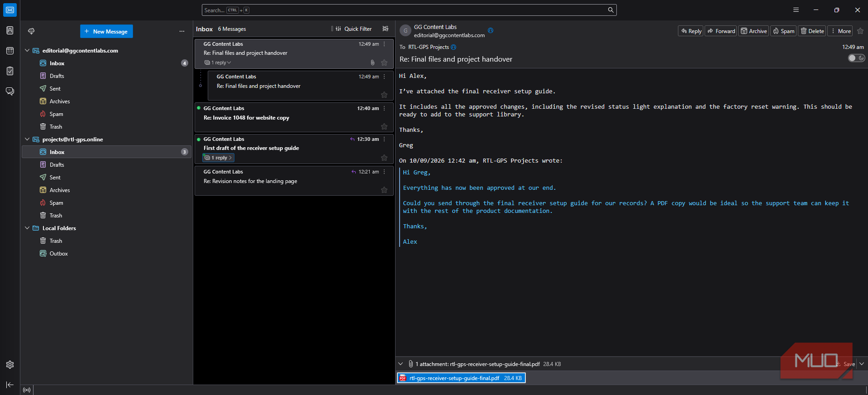Open the Mail space in the sidebar
868x395 pixels.
click(x=10, y=10)
